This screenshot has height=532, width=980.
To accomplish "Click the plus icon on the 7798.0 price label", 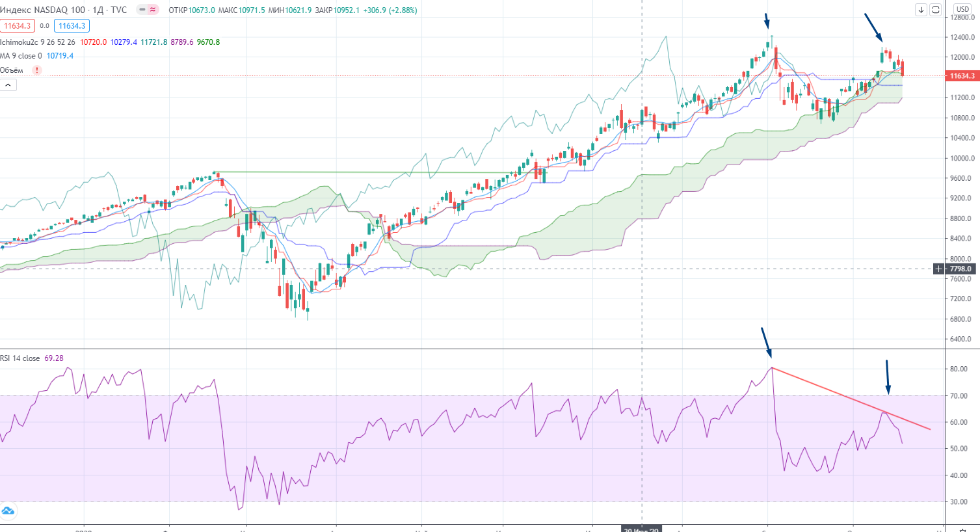I will [x=938, y=269].
